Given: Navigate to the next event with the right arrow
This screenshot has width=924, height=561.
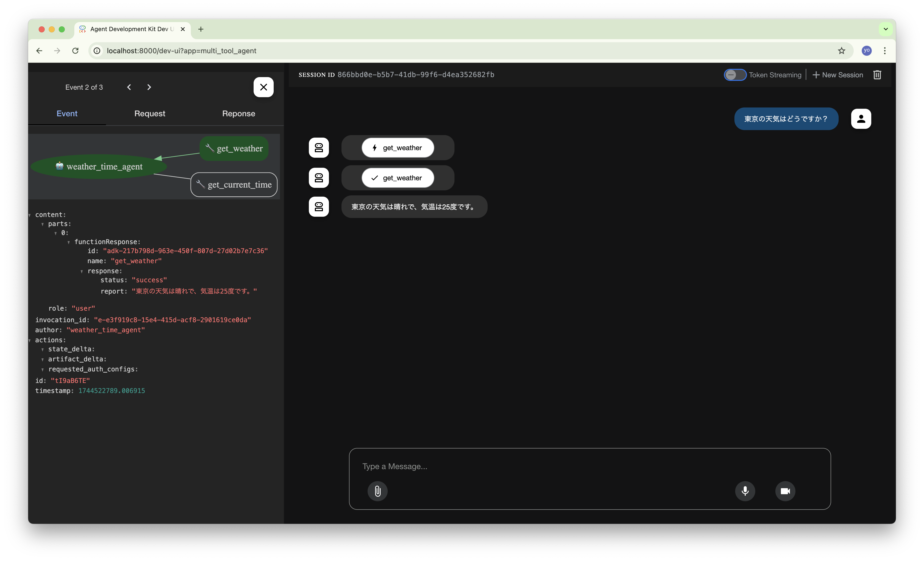Looking at the screenshot, I should tap(149, 87).
